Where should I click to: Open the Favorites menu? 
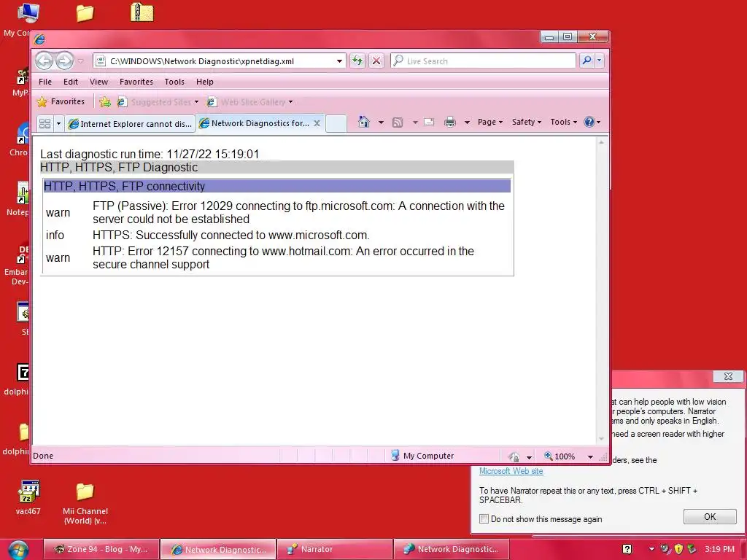(136, 82)
